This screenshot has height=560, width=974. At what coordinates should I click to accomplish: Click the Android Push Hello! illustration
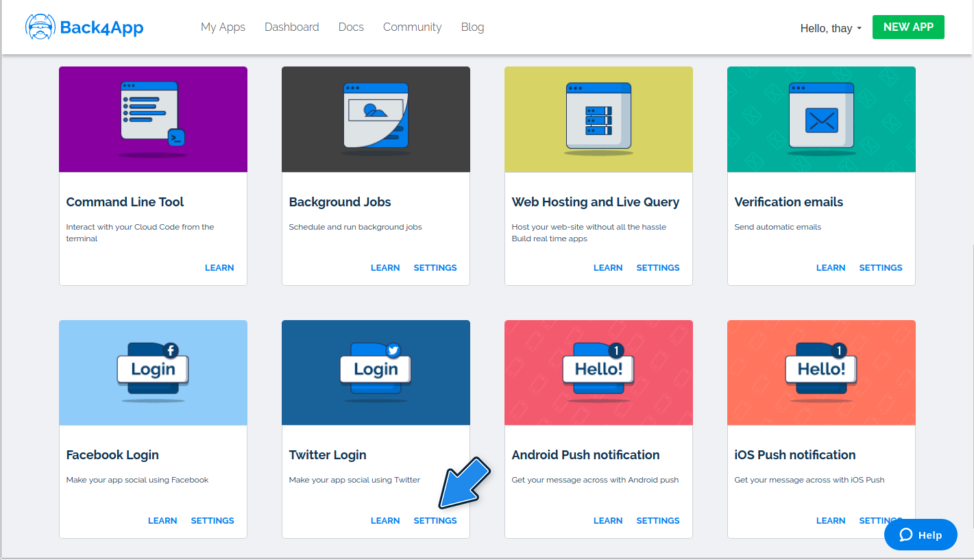598,371
